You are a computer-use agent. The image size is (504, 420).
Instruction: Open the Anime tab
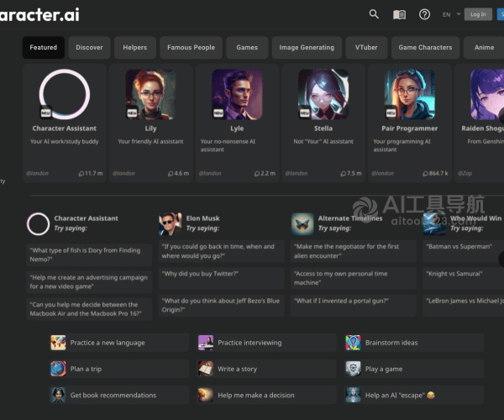coord(484,48)
